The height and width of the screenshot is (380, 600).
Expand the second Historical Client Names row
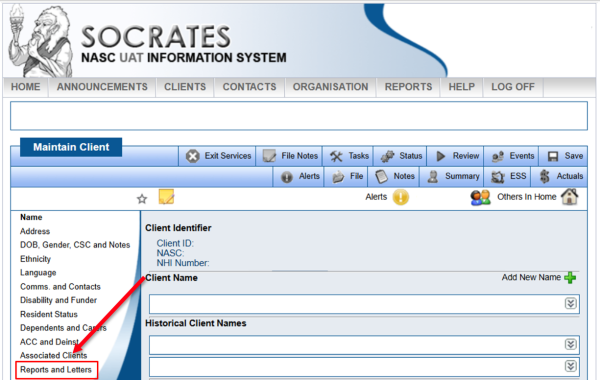(571, 366)
